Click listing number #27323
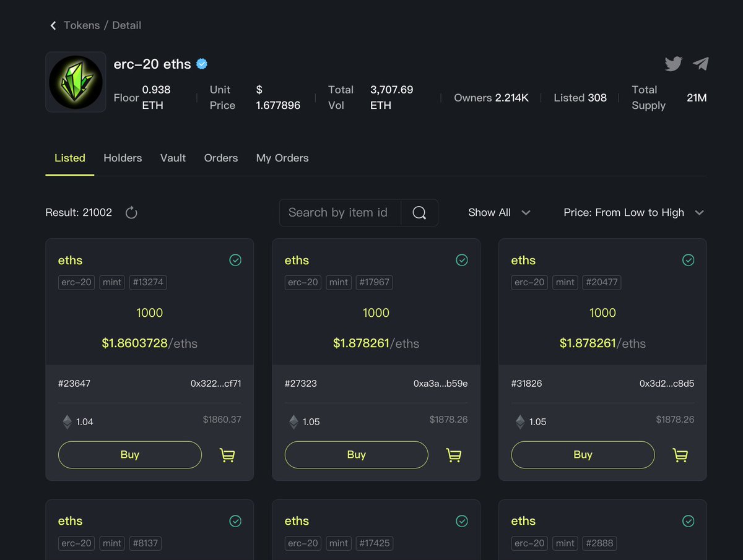 (301, 384)
